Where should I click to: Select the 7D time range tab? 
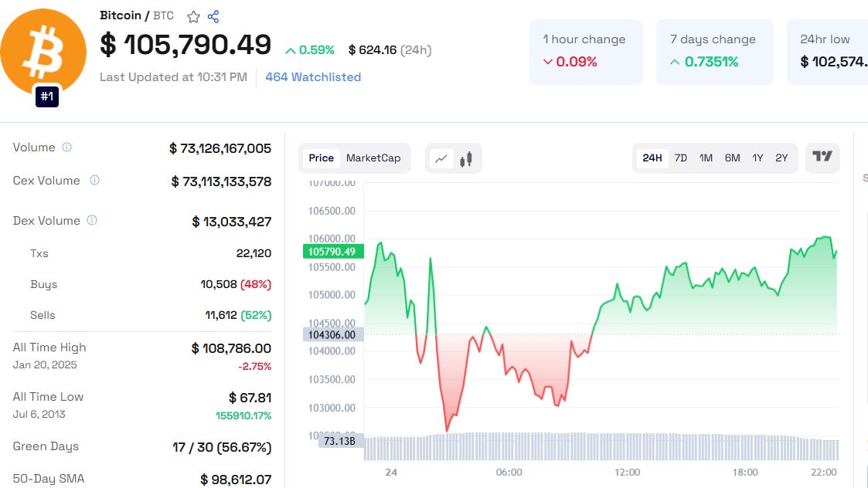click(x=681, y=158)
